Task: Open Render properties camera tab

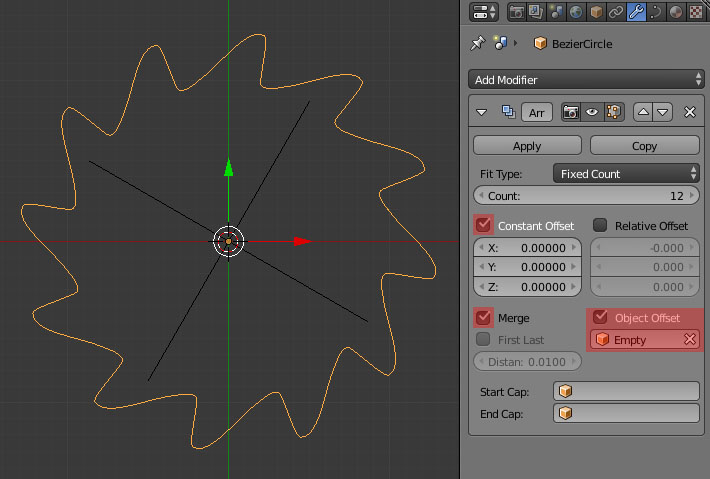Action: pyautogui.click(x=516, y=12)
